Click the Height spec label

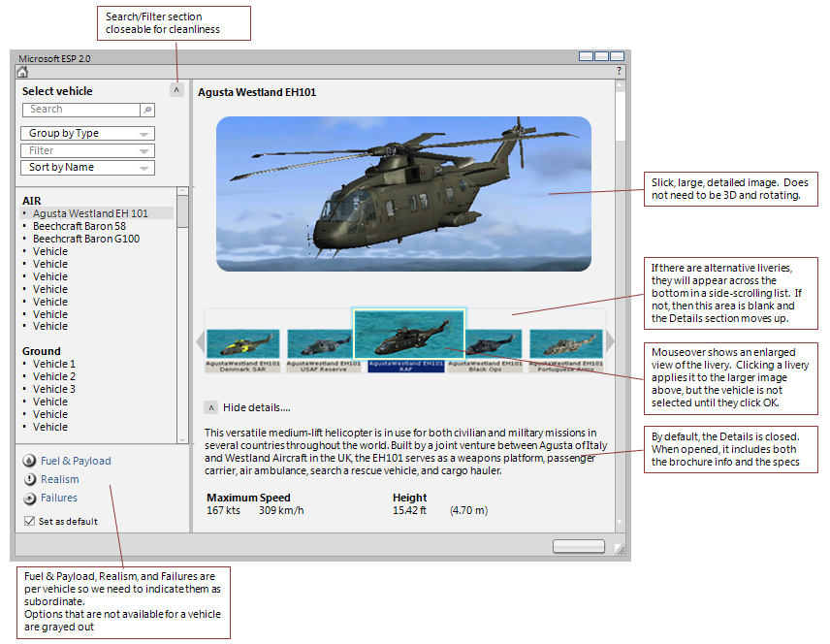coord(410,498)
